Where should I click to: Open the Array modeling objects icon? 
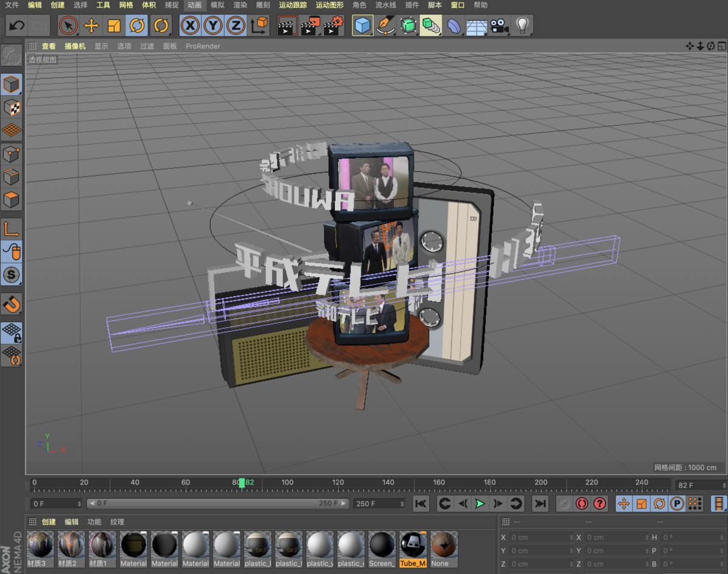point(431,25)
